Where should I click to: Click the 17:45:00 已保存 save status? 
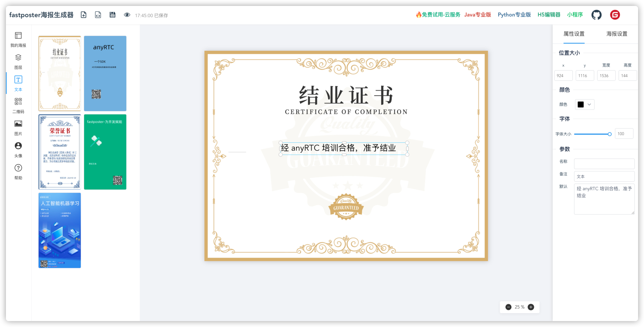(x=151, y=15)
